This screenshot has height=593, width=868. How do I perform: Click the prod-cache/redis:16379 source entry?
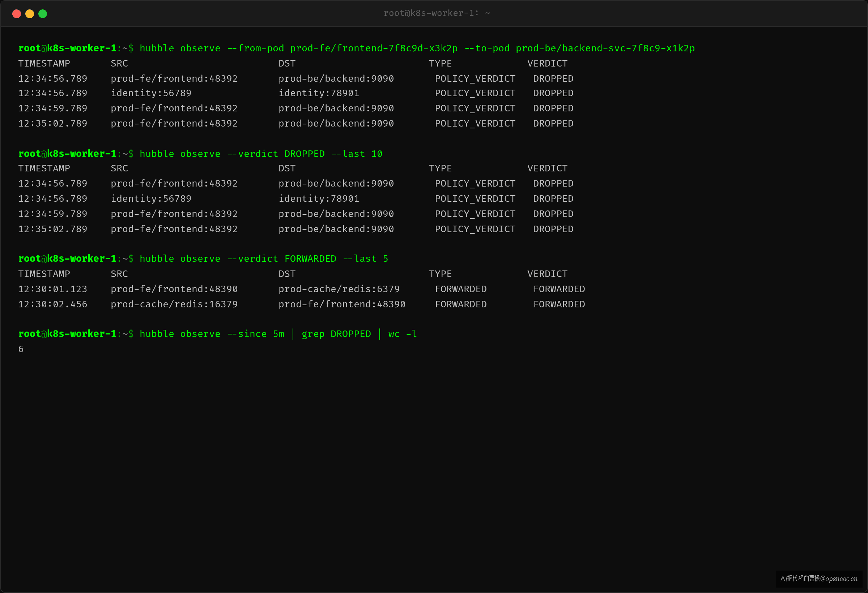pyautogui.click(x=174, y=304)
